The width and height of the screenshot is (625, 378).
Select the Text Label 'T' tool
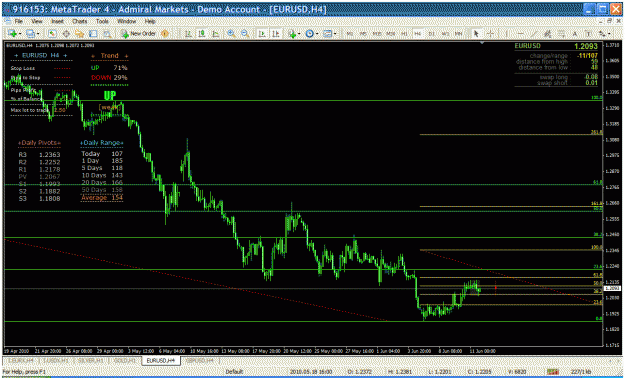click(x=588, y=34)
